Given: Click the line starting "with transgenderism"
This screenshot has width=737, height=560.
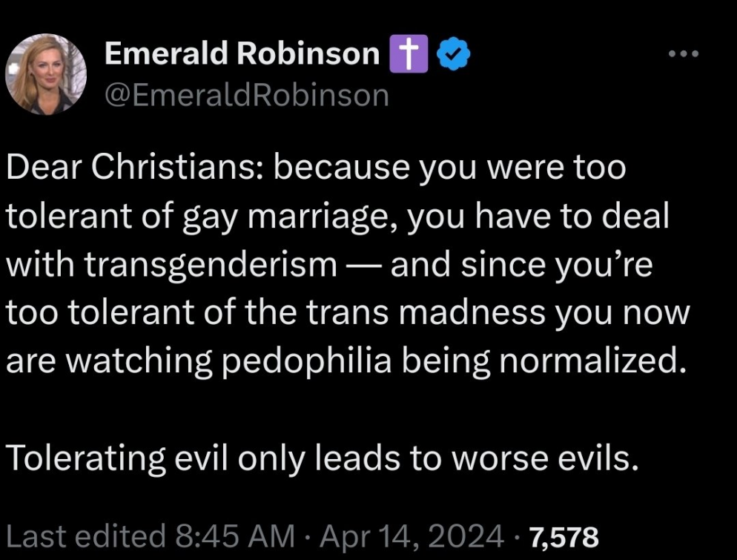Looking at the screenshot, I should point(329,265).
